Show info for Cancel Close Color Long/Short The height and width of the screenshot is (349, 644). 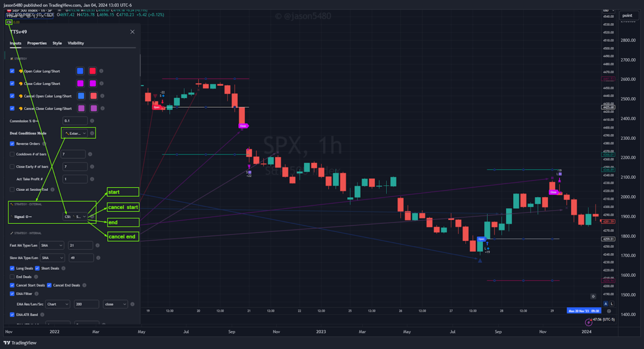(103, 108)
